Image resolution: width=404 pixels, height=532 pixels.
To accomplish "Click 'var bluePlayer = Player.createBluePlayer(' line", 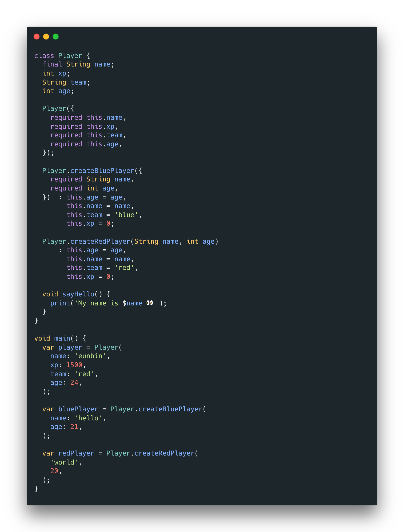I will click(x=124, y=409).
